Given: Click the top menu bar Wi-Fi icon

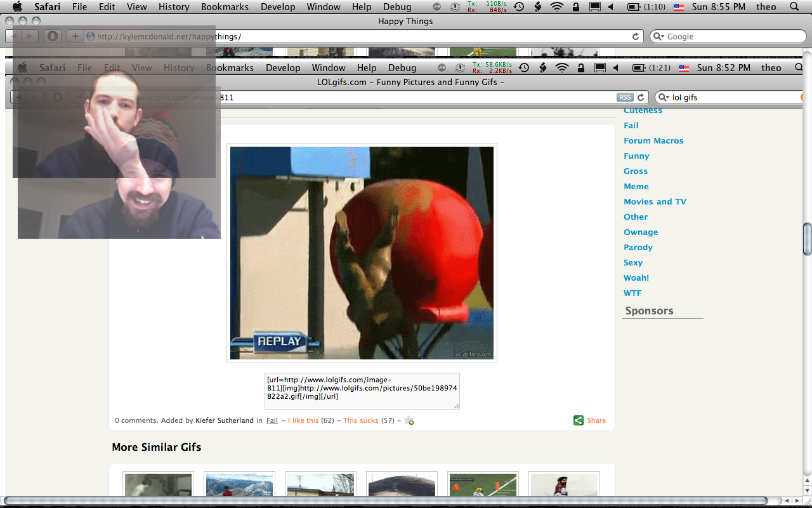Looking at the screenshot, I should (556, 7).
